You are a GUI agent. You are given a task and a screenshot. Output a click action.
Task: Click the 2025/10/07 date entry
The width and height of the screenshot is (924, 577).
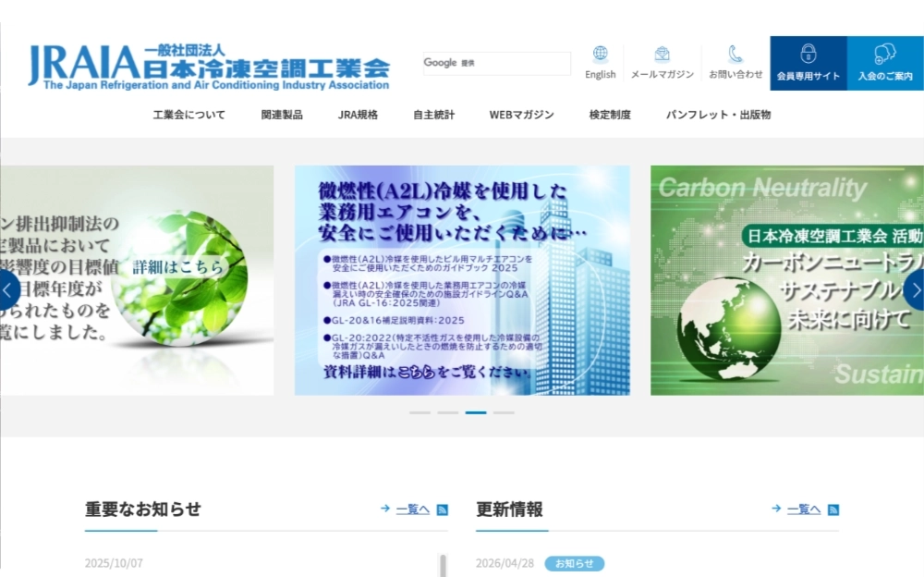pyautogui.click(x=114, y=563)
